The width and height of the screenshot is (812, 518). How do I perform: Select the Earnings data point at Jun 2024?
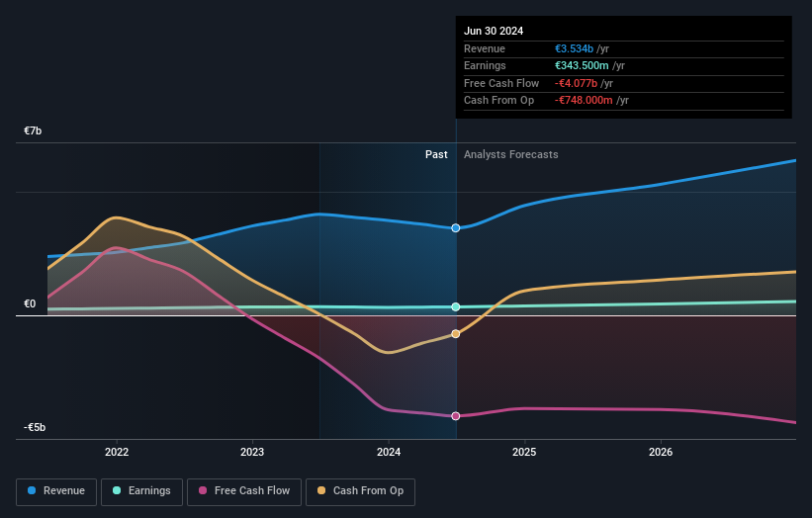coord(456,306)
